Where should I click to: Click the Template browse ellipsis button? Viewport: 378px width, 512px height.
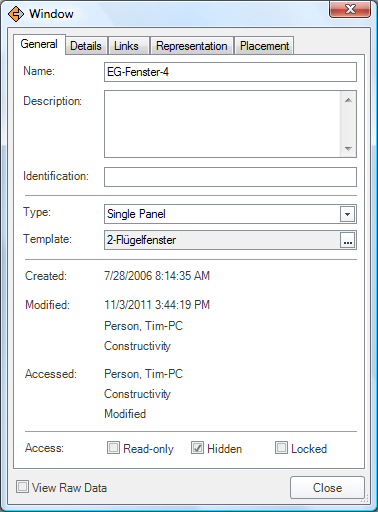tap(347, 240)
